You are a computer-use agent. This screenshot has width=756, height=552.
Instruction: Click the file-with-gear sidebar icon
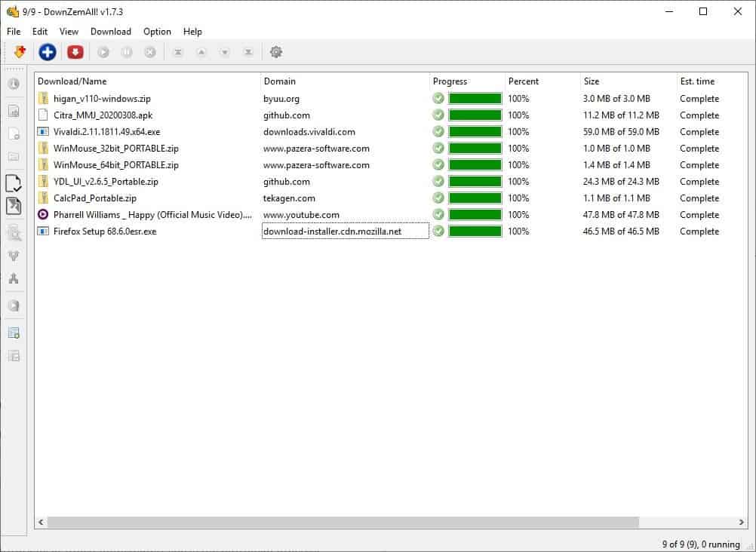(14, 133)
